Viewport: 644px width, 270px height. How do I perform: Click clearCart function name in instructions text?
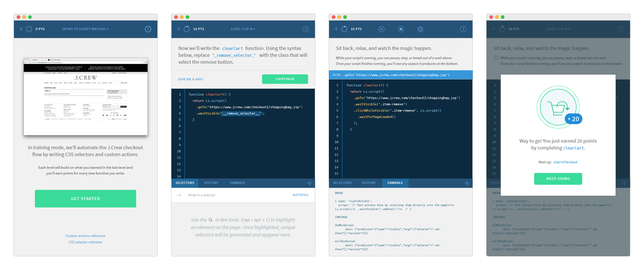point(232,48)
